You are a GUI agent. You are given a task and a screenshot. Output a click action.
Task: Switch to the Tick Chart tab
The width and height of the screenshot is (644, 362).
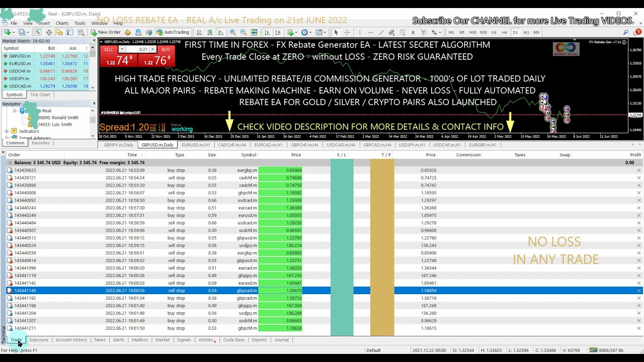(x=40, y=95)
